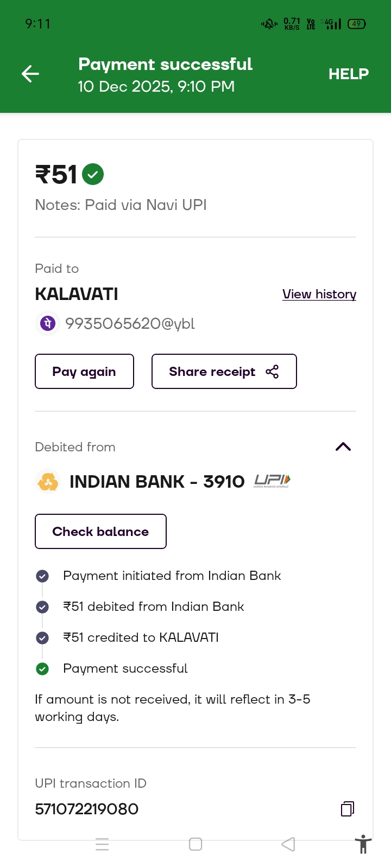
Task: Collapse the Debited from section chevron
Action: pyautogui.click(x=343, y=447)
